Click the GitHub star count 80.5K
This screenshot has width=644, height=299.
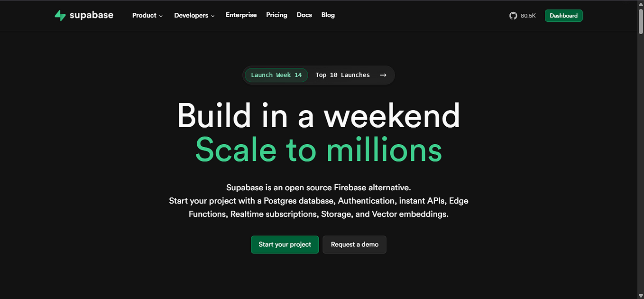click(x=528, y=15)
